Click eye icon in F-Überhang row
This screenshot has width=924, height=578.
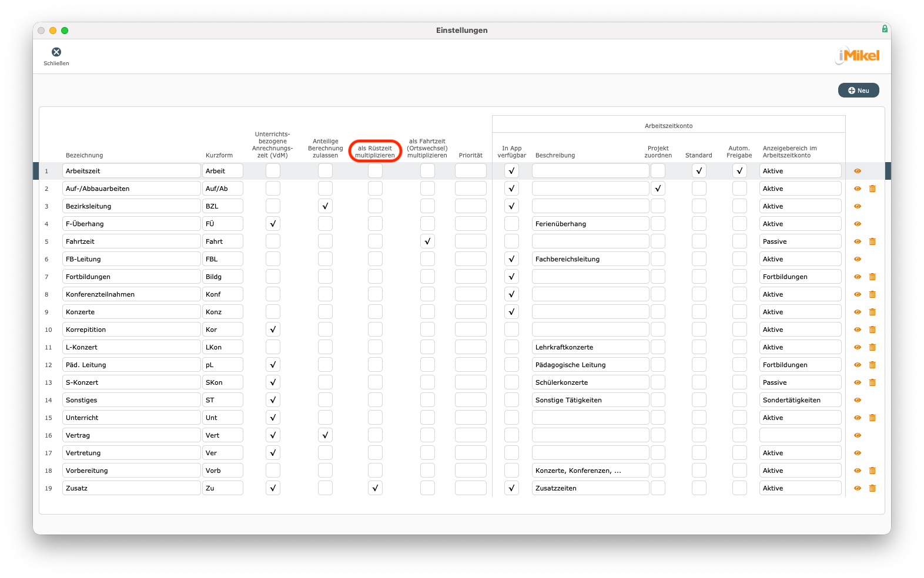[858, 224]
